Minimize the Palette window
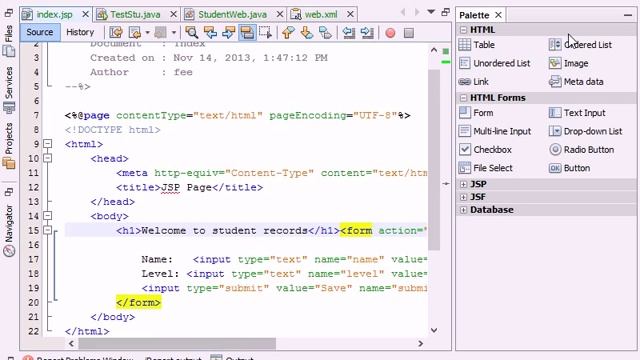The image size is (640, 360). tap(628, 15)
